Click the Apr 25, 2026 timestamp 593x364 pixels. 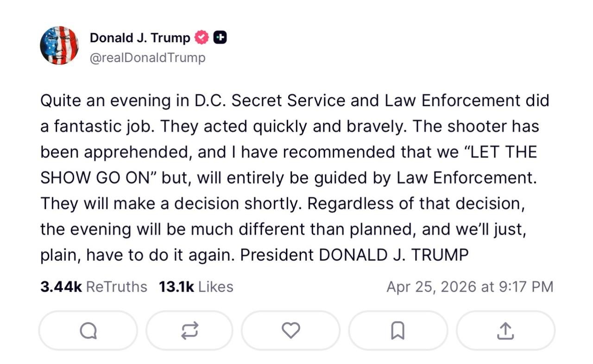tap(470, 287)
